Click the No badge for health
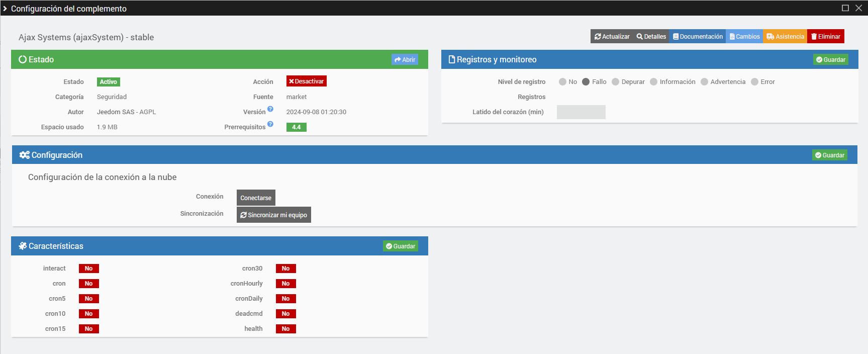 [286, 329]
